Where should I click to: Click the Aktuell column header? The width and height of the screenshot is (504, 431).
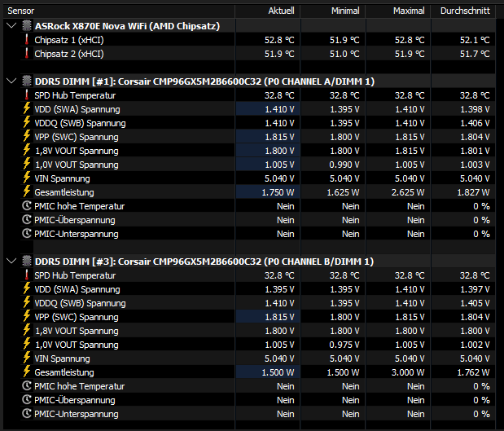click(268, 11)
